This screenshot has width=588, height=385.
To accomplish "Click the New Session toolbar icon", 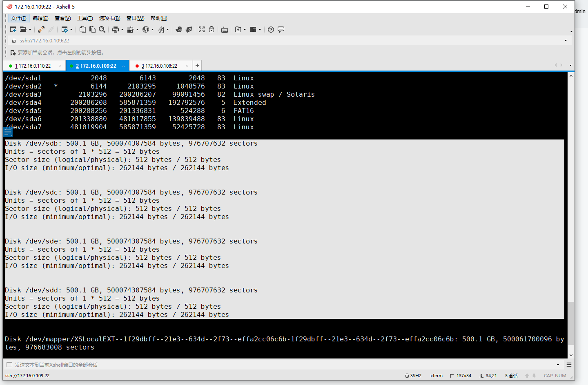I will point(13,29).
